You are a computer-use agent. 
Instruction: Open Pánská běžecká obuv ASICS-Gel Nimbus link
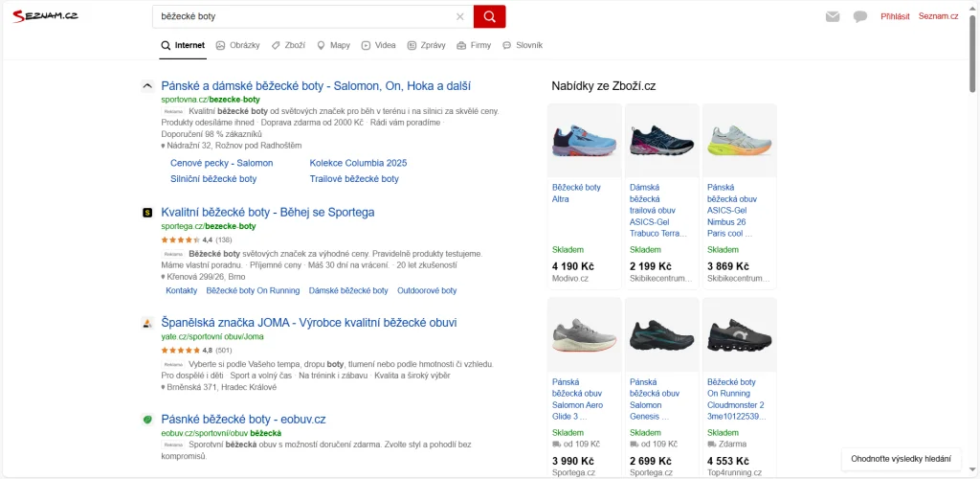click(732, 210)
